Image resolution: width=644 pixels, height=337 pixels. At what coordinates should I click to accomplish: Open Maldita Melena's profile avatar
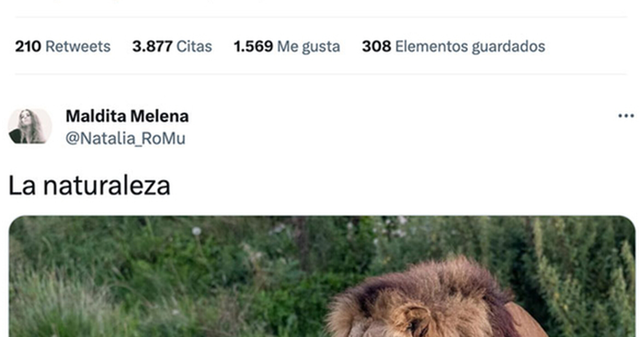tap(30, 126)
